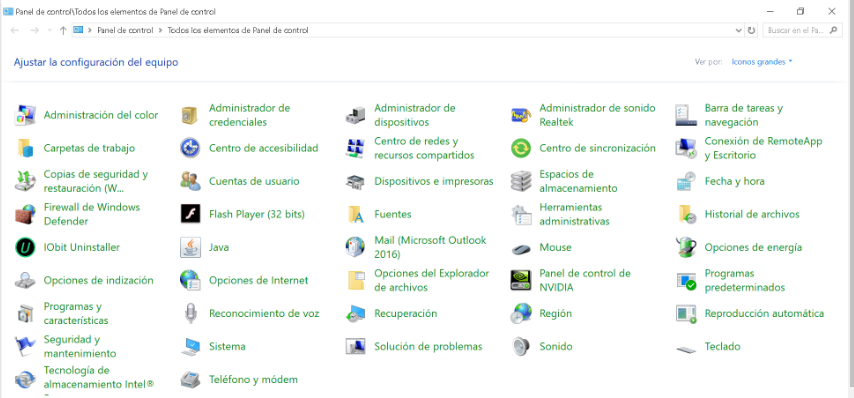The height and width of the screenshot is (398, 854).
Task: Open the Intel storage technology icon
Action: pyautogui.click(x=25, y=379)
